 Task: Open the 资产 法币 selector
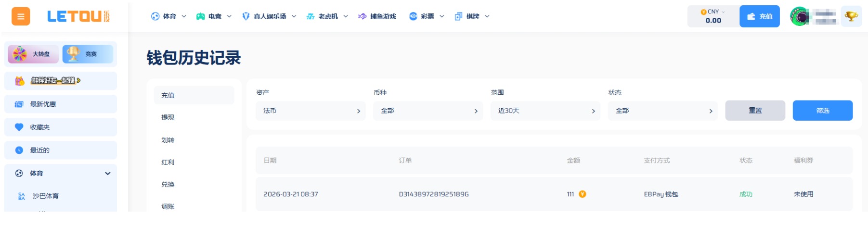311,111
